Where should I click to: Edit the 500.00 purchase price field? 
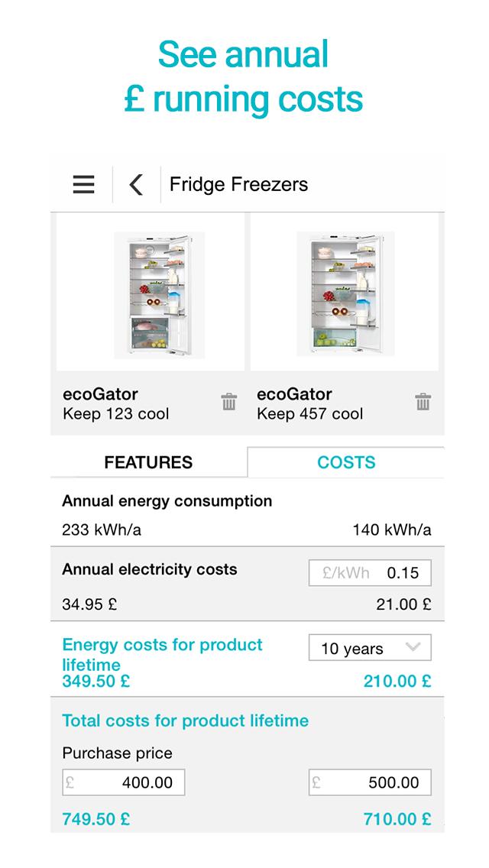[370, 782]
